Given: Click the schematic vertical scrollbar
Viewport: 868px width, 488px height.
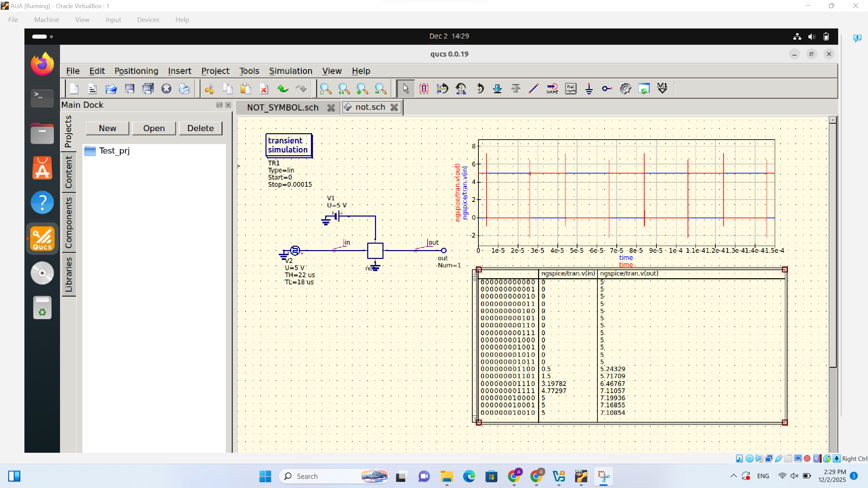Looking at the screenshot, I should (x=833, y=245).
